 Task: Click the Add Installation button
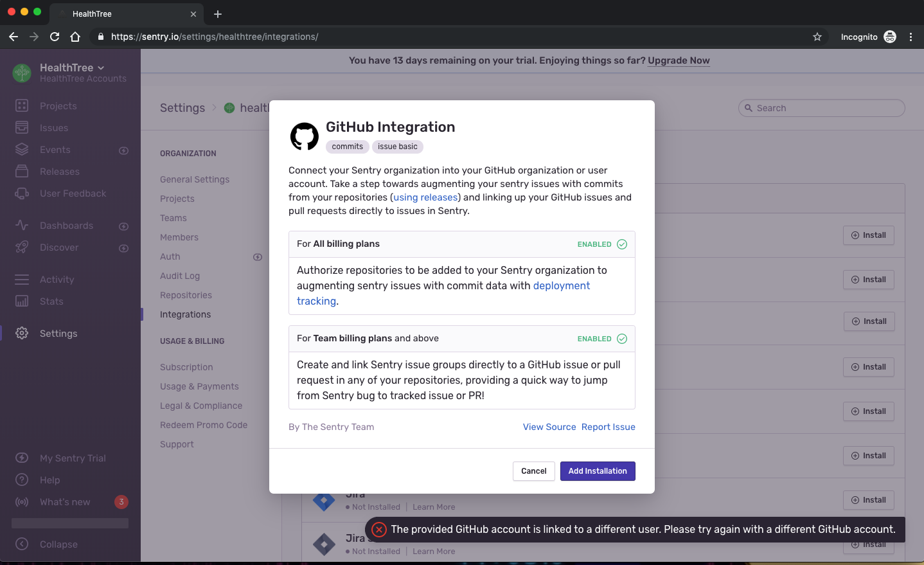click(x=598, y=471)
